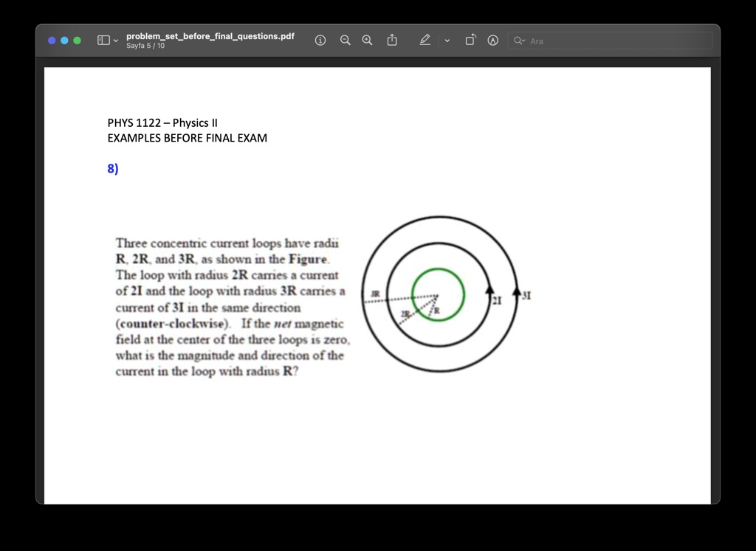This screenshot has width=756, height=551.
Task: Click the concentric current loops figure
Action: (x=440, y=294)
